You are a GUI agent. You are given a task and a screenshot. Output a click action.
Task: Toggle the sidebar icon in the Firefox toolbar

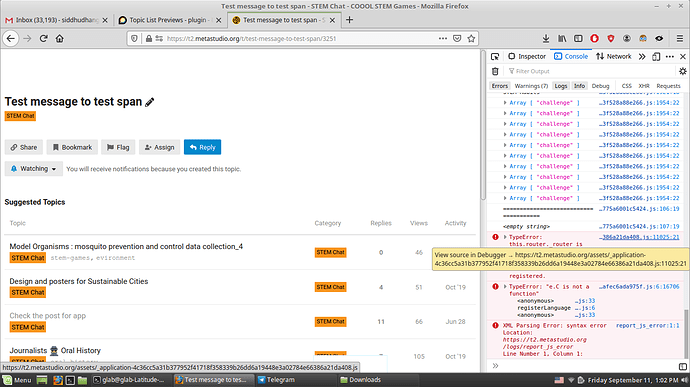(x=578, y=39)
